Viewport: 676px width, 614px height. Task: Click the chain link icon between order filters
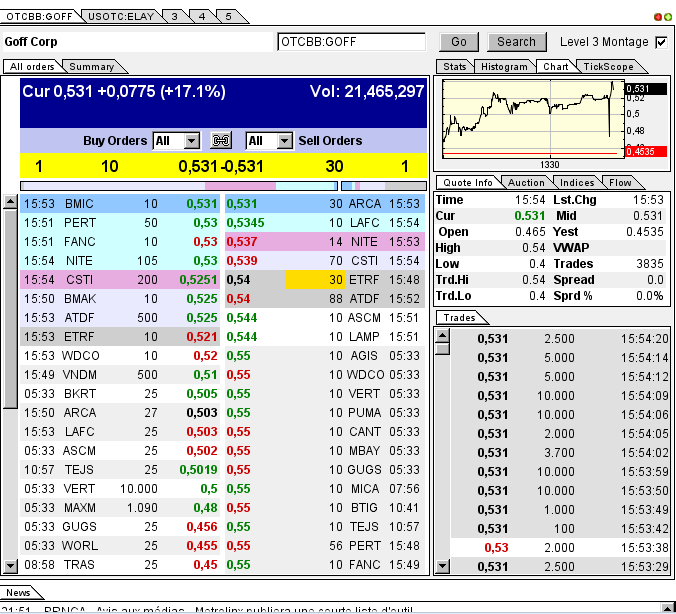[x=222, y=141]
